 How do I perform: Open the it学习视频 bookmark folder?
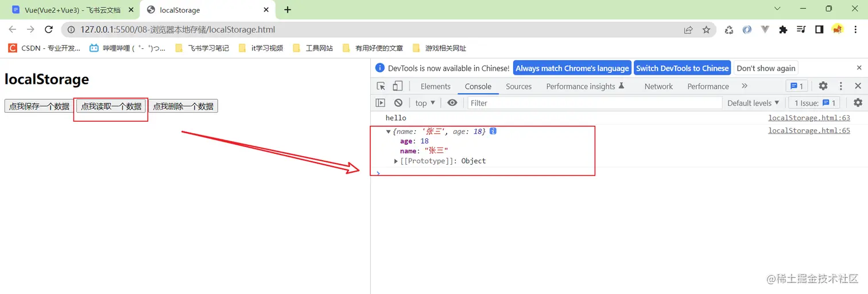coord(261,48)
